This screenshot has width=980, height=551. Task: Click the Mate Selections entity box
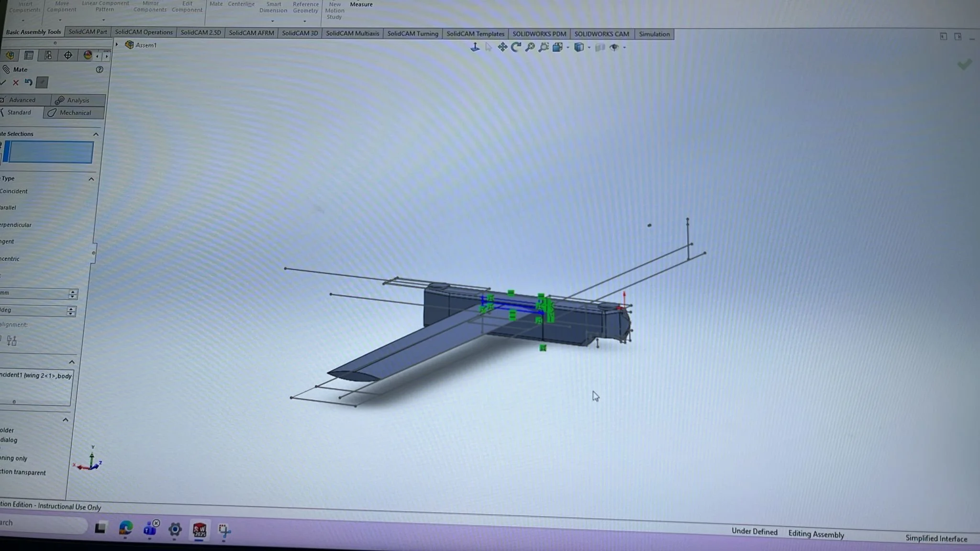coord(50,153)
